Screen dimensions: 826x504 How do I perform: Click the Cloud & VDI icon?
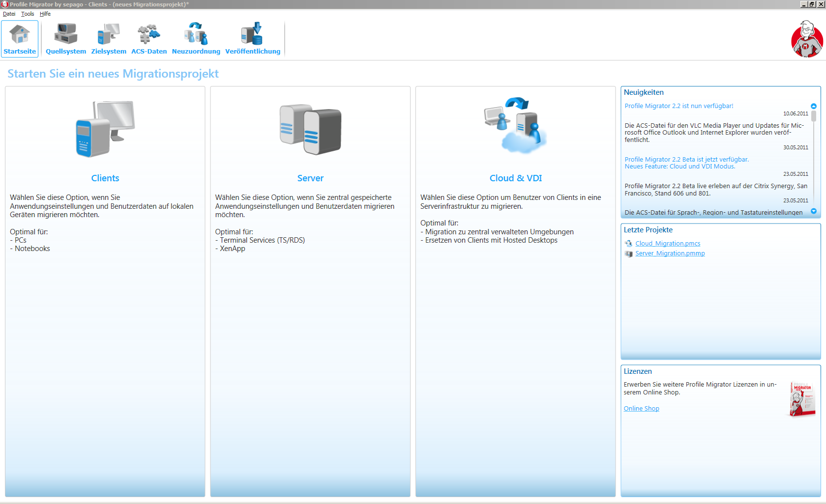515,126
